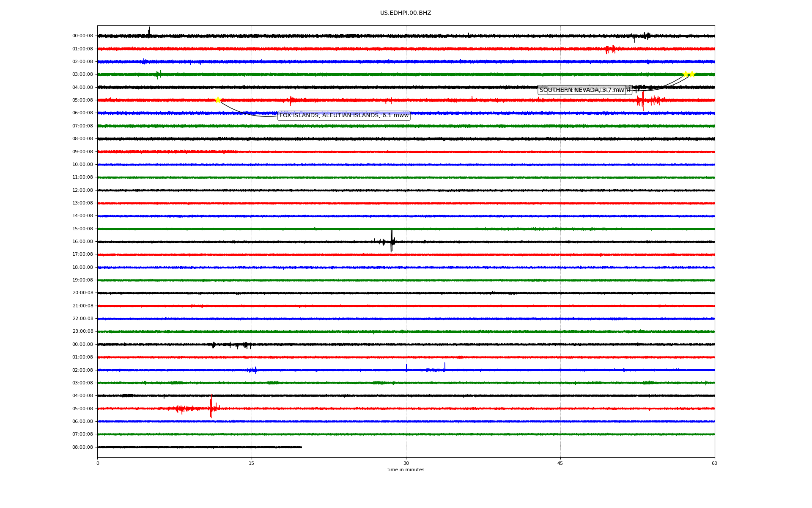Click the 'time in minutes' axis label
812x508 pixels.
(x=406, y=470)
